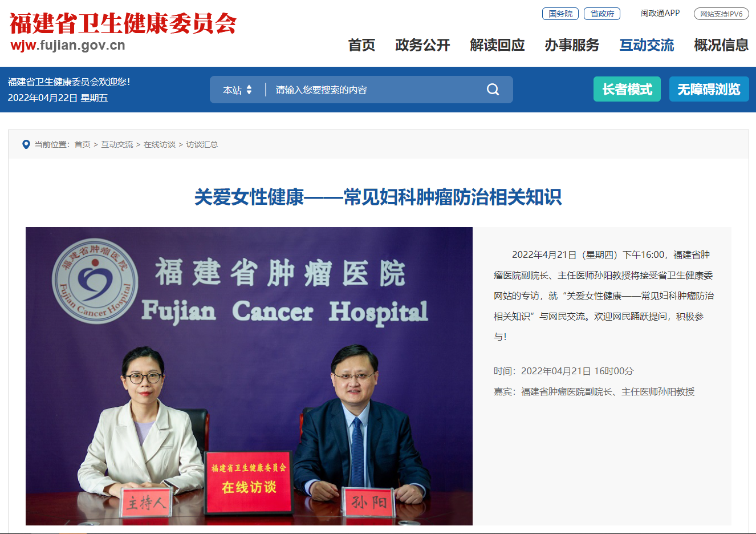Click the location pin icon in breadcrumb
This screenshot has width=756, height=534.
(x=26, y=144)
